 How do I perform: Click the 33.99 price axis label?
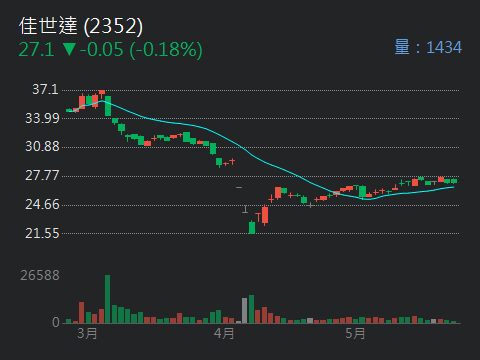(x=42, y=118)
